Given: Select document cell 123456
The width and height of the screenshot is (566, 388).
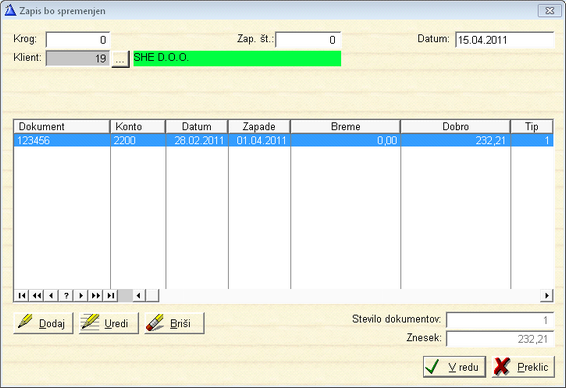Looking at the screenshot, I should click(x=62, y=140).
